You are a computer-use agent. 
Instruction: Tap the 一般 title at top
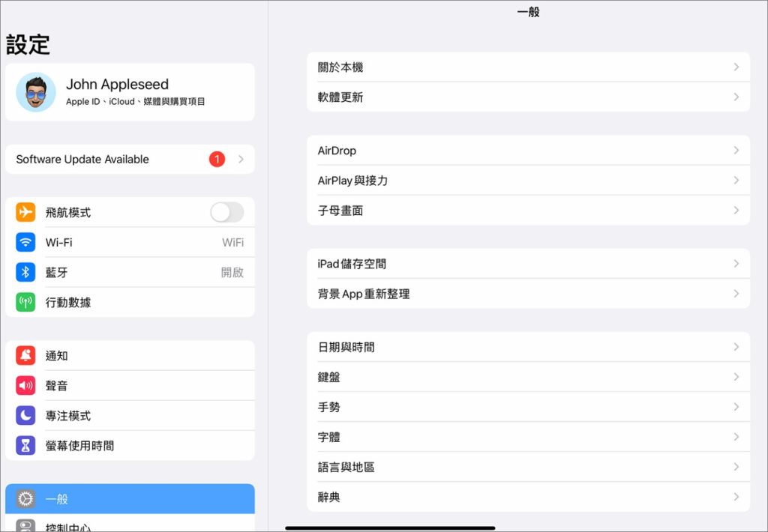coord(529,12)
